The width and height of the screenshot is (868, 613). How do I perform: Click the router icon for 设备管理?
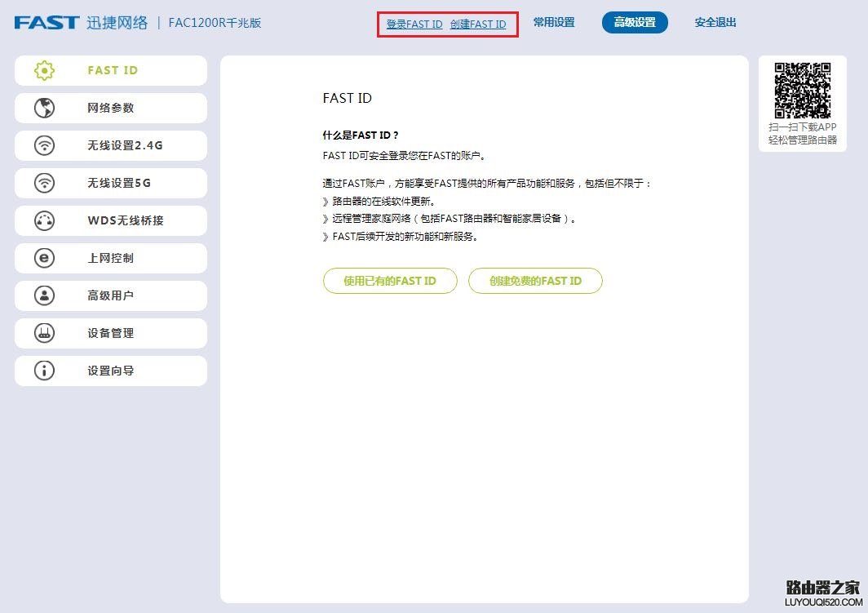[x=44, y=333]
